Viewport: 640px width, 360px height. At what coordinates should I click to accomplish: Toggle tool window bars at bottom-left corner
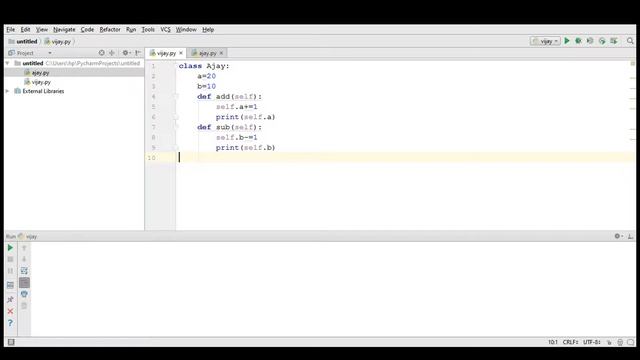tap(11, 342)
